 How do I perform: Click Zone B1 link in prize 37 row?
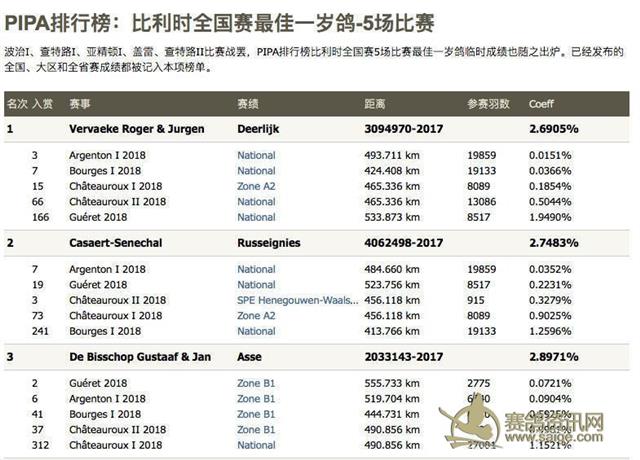256,430
